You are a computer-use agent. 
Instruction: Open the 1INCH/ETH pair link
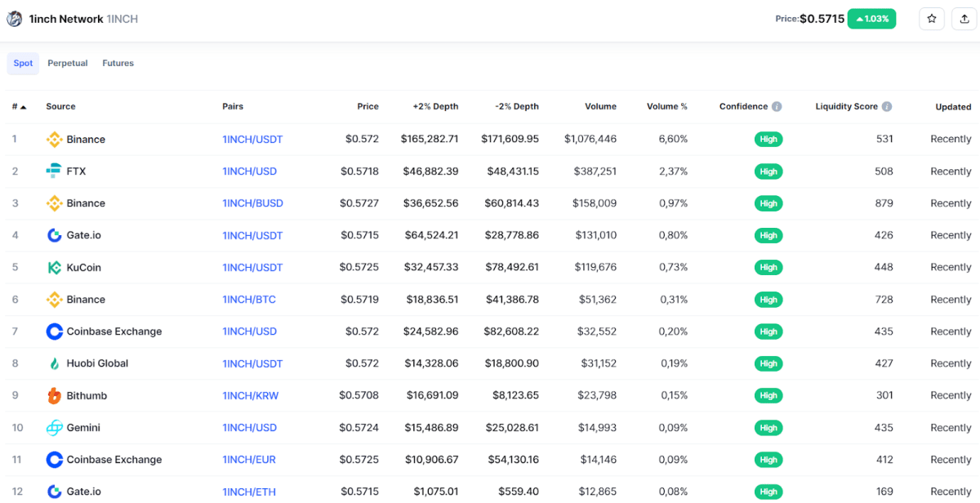click(x=249, y=492)
